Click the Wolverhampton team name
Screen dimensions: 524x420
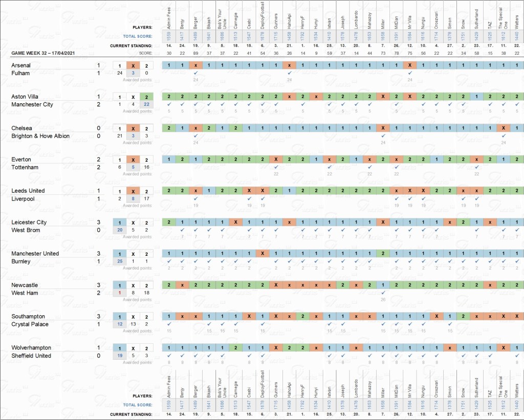[x=32, y=347]
